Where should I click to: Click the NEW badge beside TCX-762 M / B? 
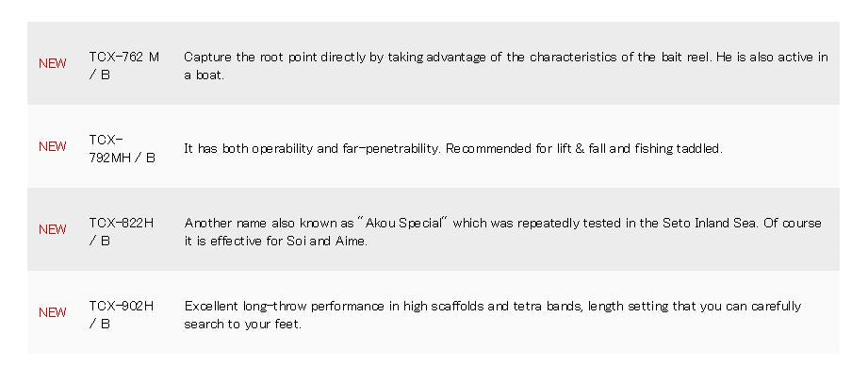point(53,63)
